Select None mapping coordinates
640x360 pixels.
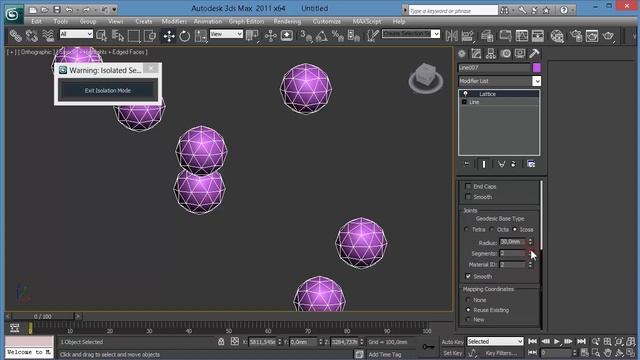coord(468,300)
